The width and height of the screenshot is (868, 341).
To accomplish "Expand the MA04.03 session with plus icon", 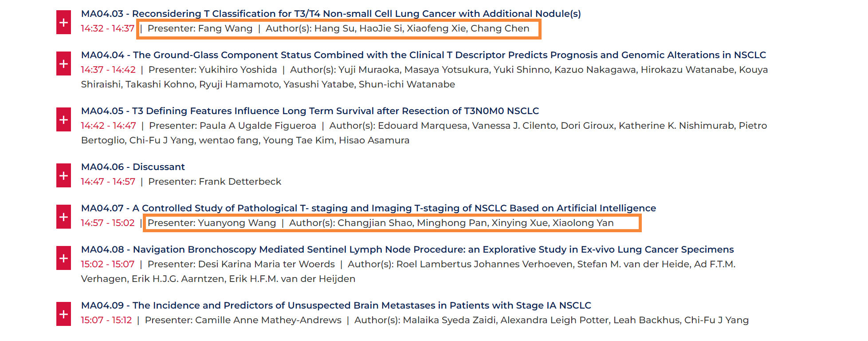I will [63, 22].
